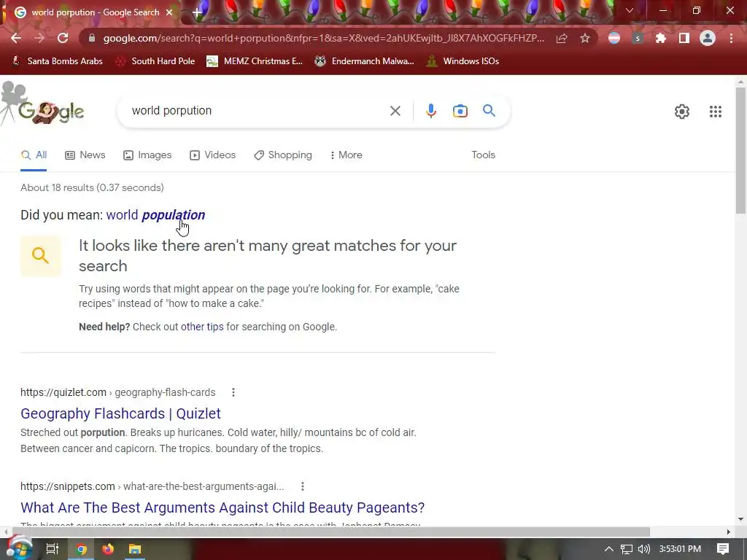747x560 pixels.
Task: Show hidden system tray icons
Action: (608, 549)
